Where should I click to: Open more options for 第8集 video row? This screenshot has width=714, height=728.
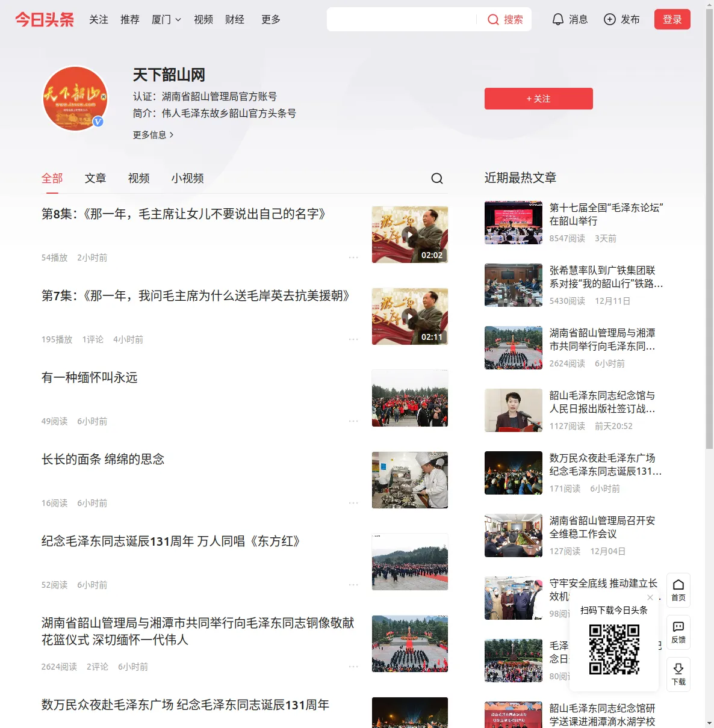pyautogui.click(x=353, y=258)
